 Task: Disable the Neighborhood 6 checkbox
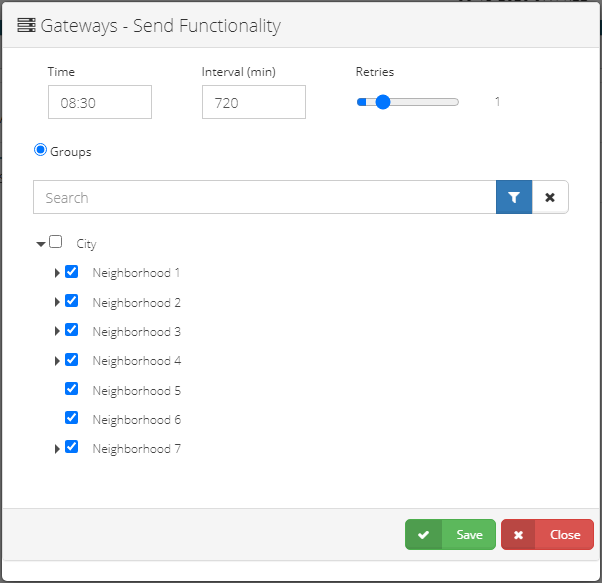pyautogui.click(x=72, y=418)
